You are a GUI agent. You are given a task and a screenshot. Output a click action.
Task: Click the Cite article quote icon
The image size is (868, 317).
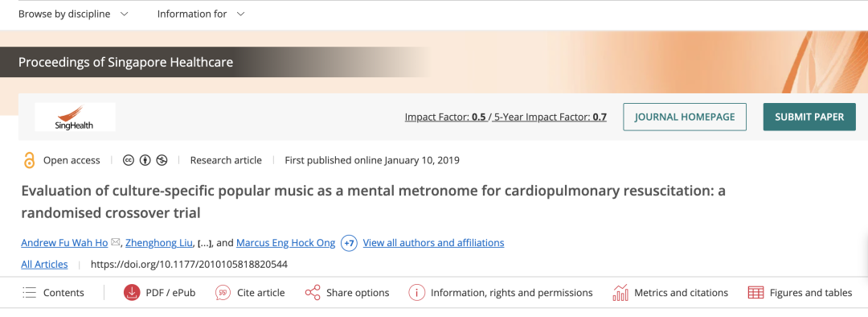(x=223, y=293)
